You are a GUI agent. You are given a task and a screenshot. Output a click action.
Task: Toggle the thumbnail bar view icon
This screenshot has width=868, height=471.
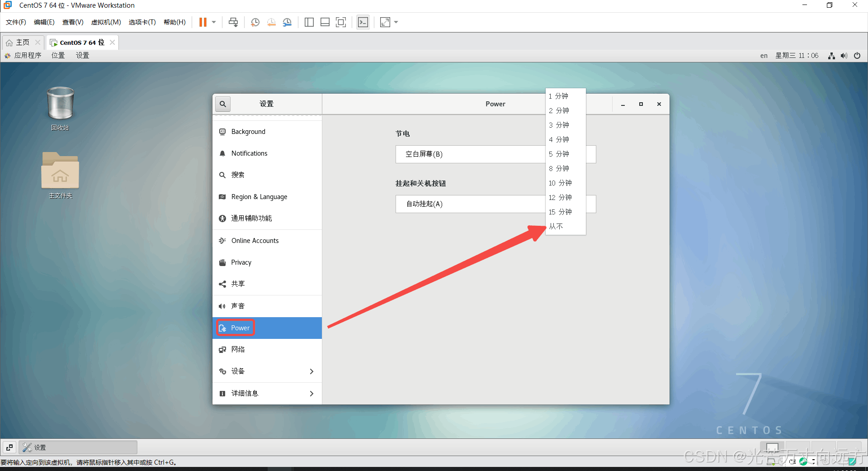325,22
